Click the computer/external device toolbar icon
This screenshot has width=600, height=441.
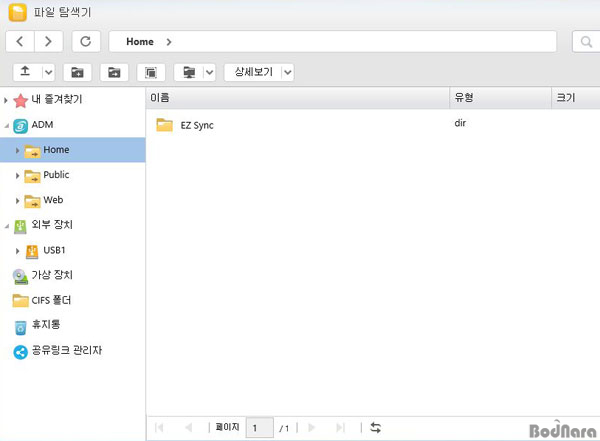tap(189, 72)
